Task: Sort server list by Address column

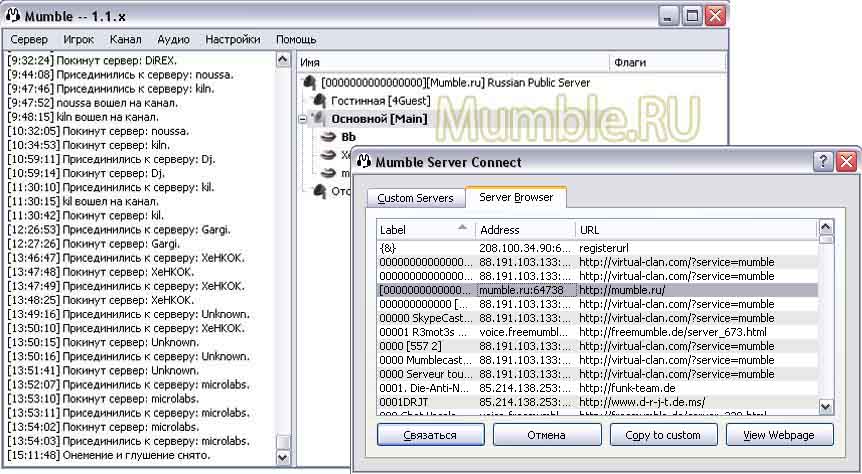Action: (x=525, y=229)
